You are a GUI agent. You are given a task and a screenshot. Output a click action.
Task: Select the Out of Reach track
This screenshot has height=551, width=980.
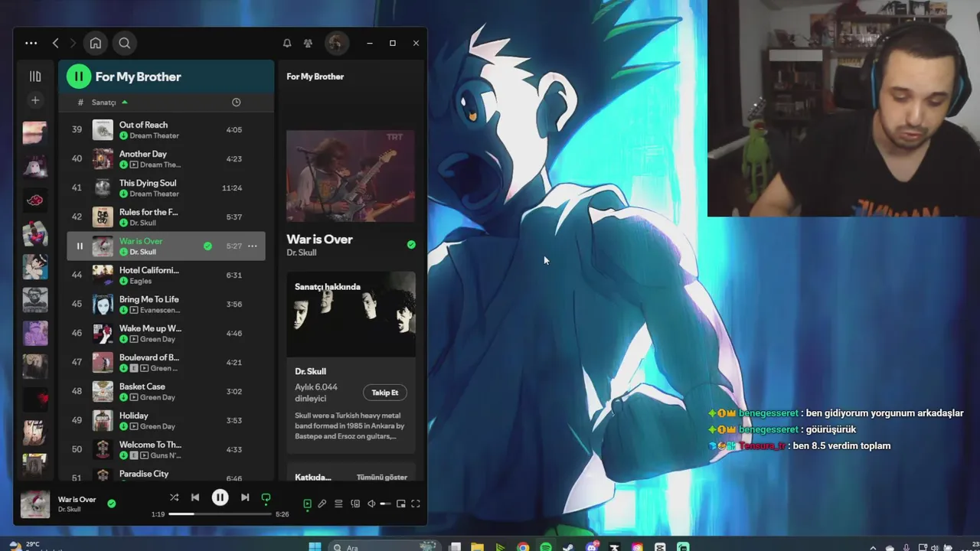tap(166, 130)
